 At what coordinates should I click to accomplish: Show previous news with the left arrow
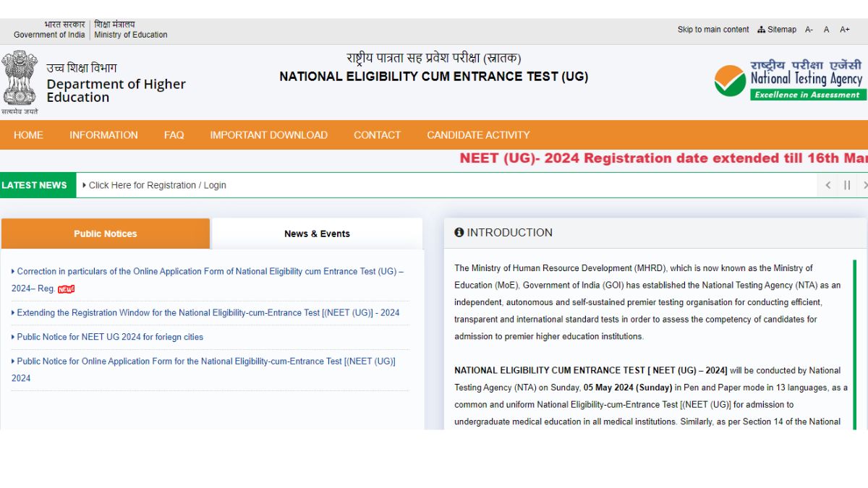tap(828, 185)
